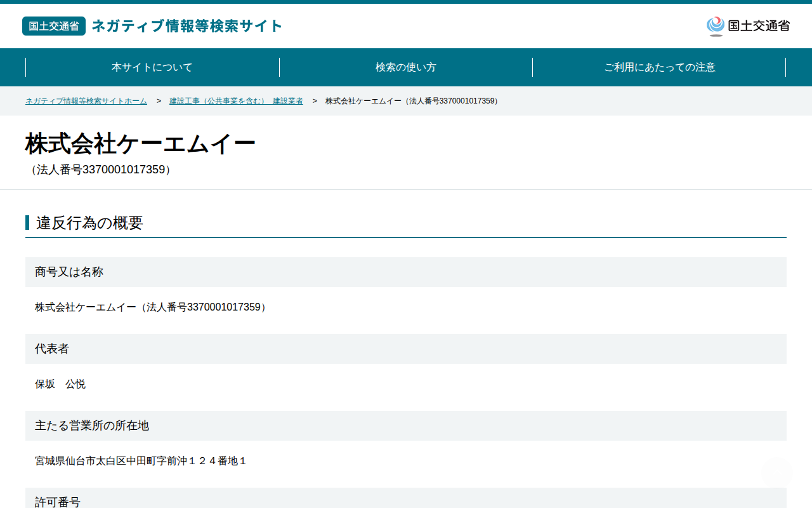Click the current breadcrumb 株式会社ケーエムイー text
This screenshot has width=812, height=508.
coord(413,101)
